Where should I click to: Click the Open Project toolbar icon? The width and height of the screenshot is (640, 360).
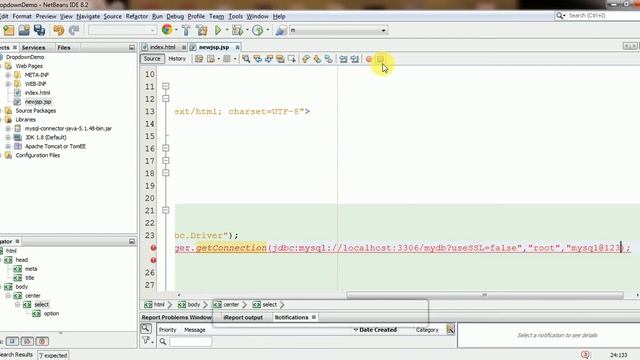pos(24,30)
